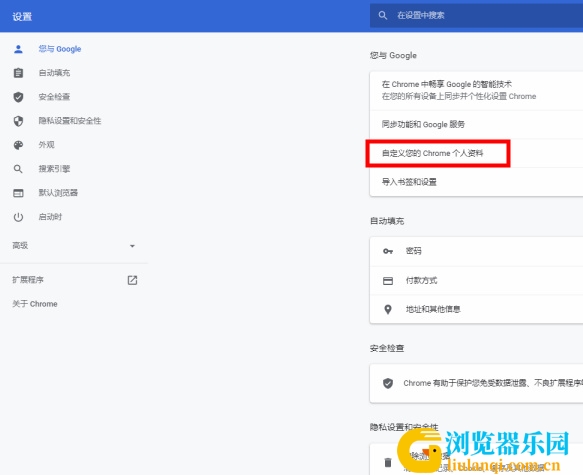
Task: Click the person icon beside 您与 Google
Action: tap(18, 49)
